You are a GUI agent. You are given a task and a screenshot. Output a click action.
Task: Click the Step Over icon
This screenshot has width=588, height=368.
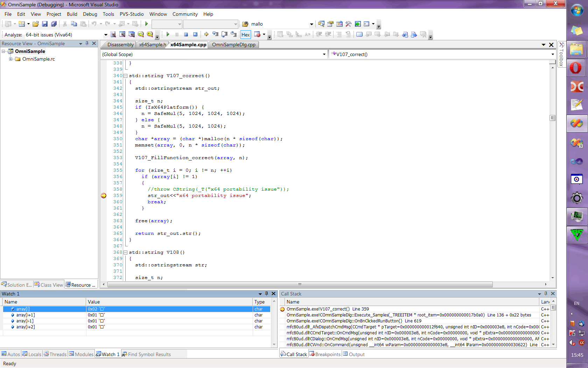click(225, 34)
